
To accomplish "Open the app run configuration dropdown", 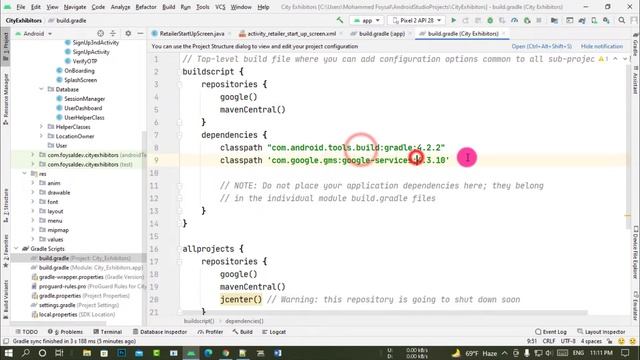I will click(367, 20).
